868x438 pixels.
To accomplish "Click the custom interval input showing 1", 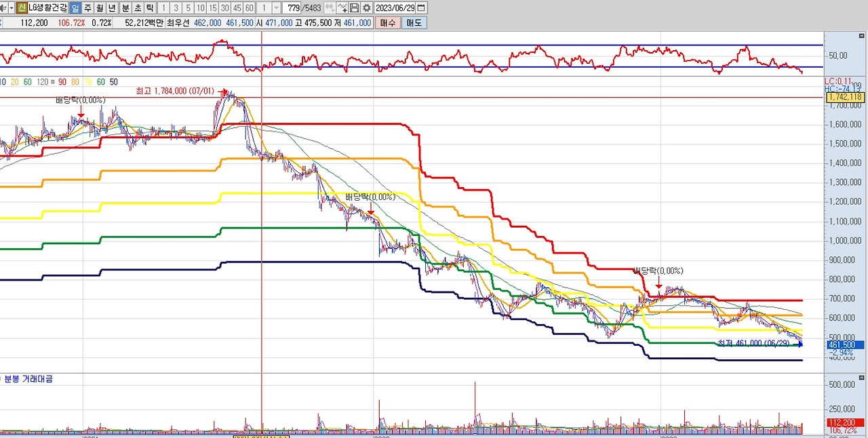I will pyautogui.click(x=264, y=7).
